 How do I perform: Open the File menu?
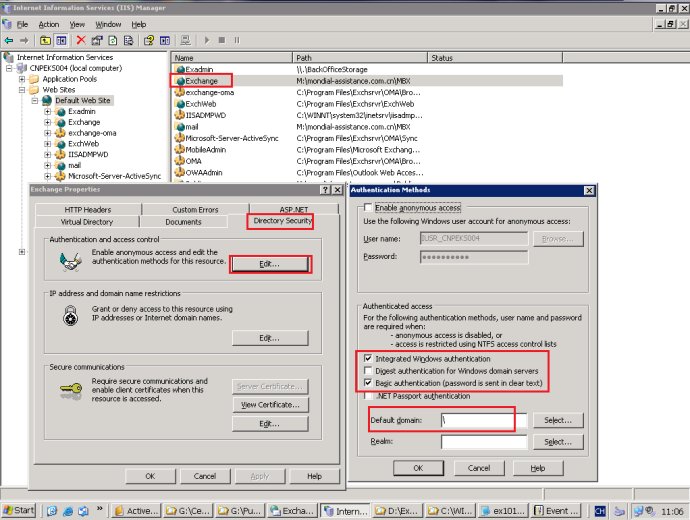point(22,25)
